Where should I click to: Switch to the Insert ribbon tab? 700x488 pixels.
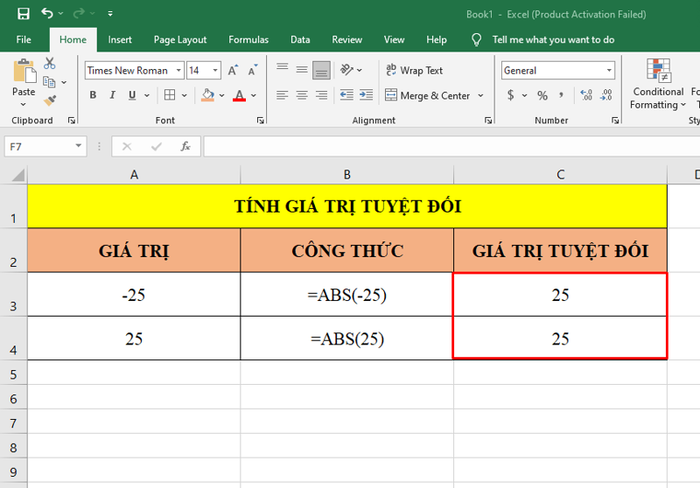point(120,40)
